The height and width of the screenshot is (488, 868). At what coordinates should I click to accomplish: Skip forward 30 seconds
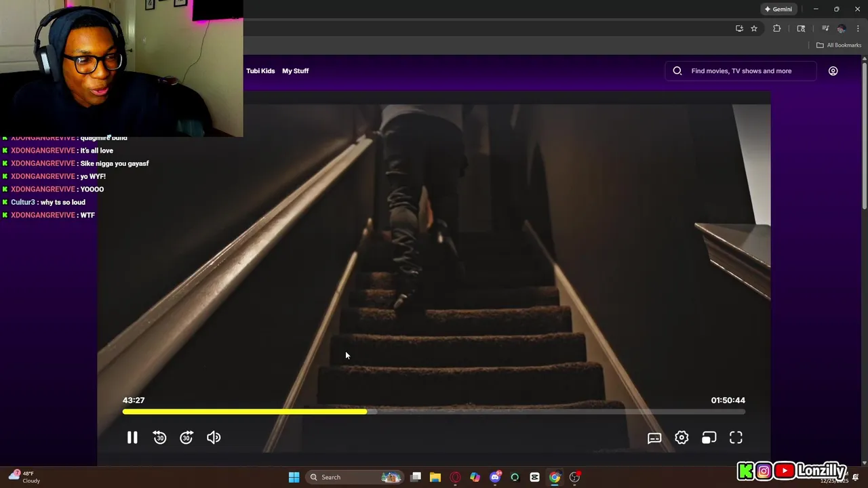coord(186,438)
